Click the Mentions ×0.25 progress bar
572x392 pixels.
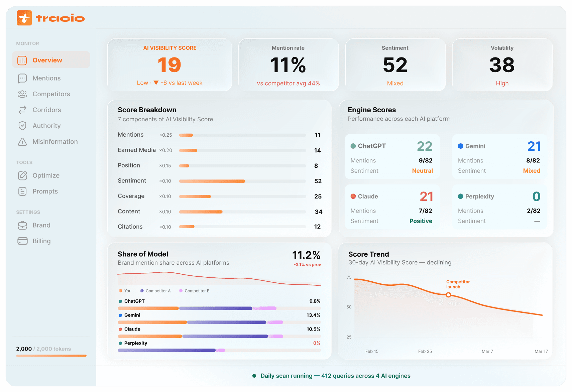[242, 135]
